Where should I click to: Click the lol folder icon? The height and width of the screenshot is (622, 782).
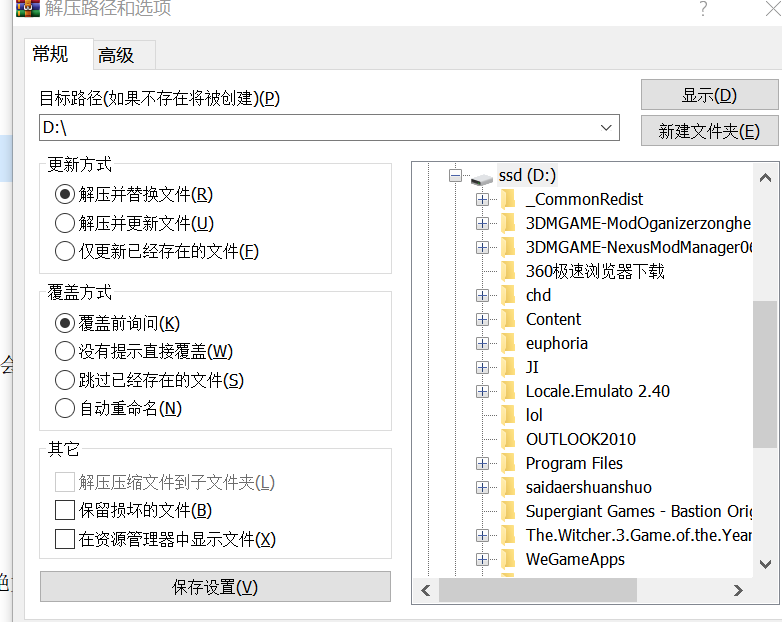coord(508,415)
